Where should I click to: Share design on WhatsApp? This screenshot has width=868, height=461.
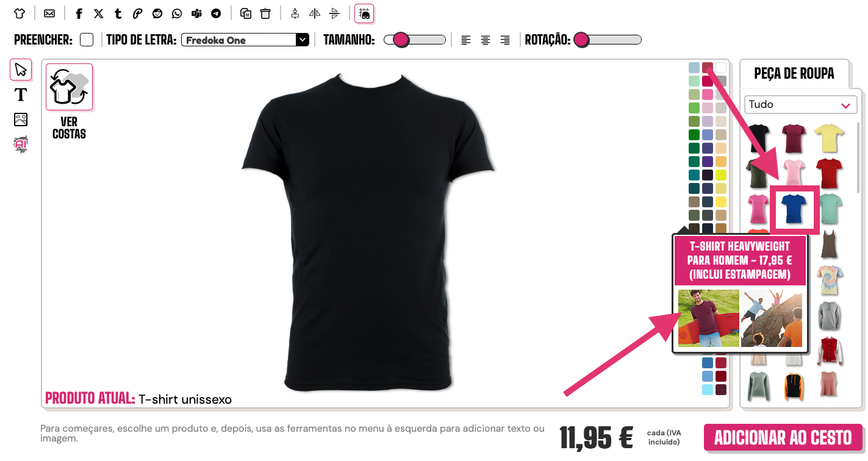click(177, 13)
